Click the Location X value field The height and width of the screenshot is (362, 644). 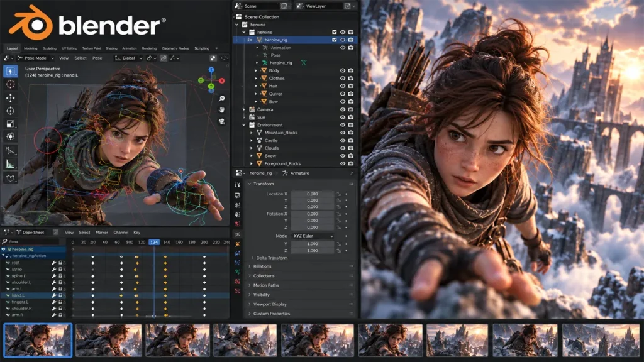[x=313, y=194]
